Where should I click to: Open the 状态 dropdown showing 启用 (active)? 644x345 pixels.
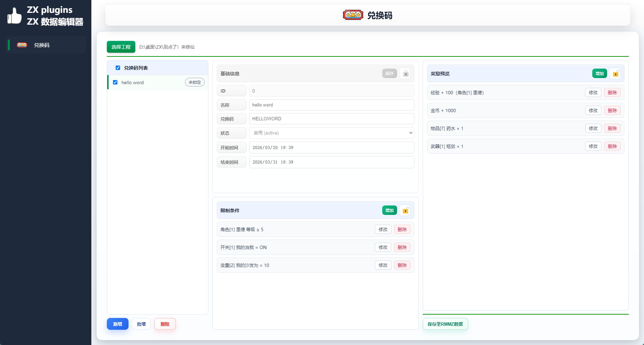click(331, 133)
